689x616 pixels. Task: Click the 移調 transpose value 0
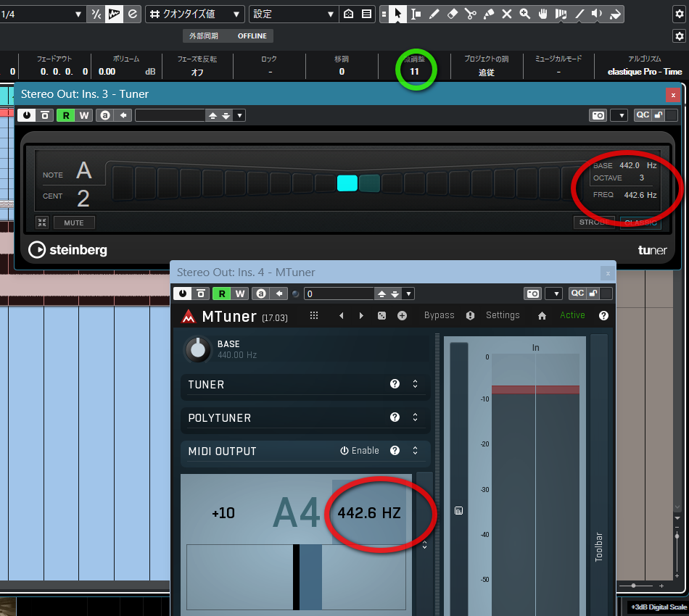tap(342, 72)
